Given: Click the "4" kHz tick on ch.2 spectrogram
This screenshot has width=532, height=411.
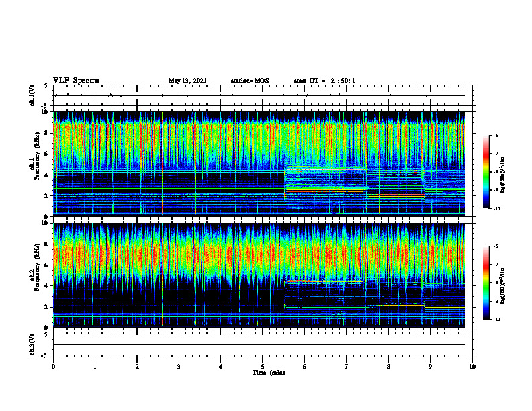Looking at the screenshot, I should click(x=47, y=286).
